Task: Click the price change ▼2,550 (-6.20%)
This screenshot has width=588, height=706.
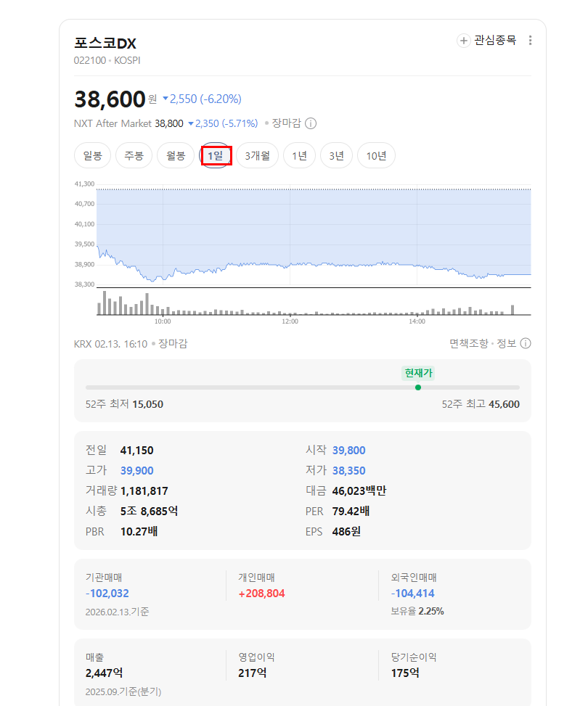Action: click(x=202, y=99)
